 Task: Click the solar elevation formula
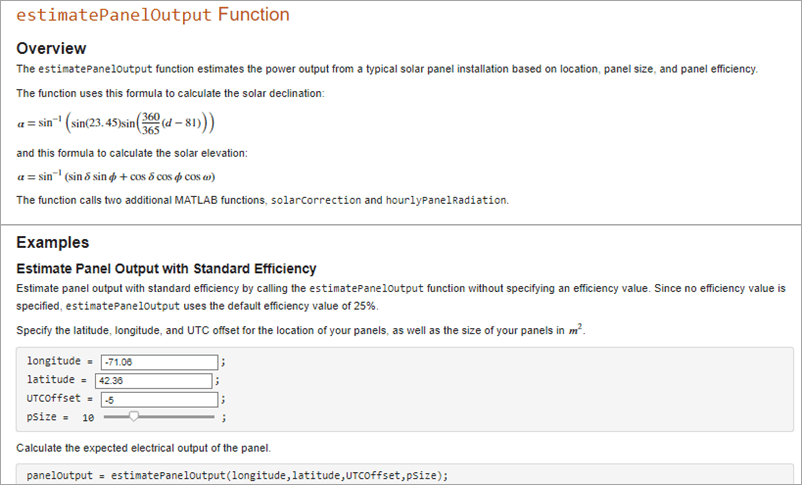(x=117, y=177)
